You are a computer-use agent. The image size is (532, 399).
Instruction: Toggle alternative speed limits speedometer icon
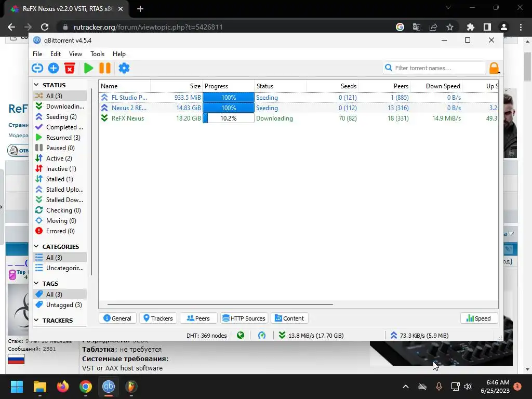click(262, 335)
